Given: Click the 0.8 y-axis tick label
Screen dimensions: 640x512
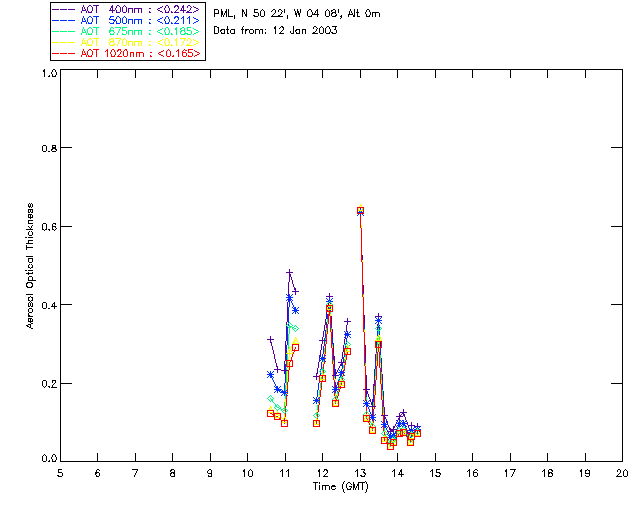Looking at the screenshot, I should (x=49, y=148).
